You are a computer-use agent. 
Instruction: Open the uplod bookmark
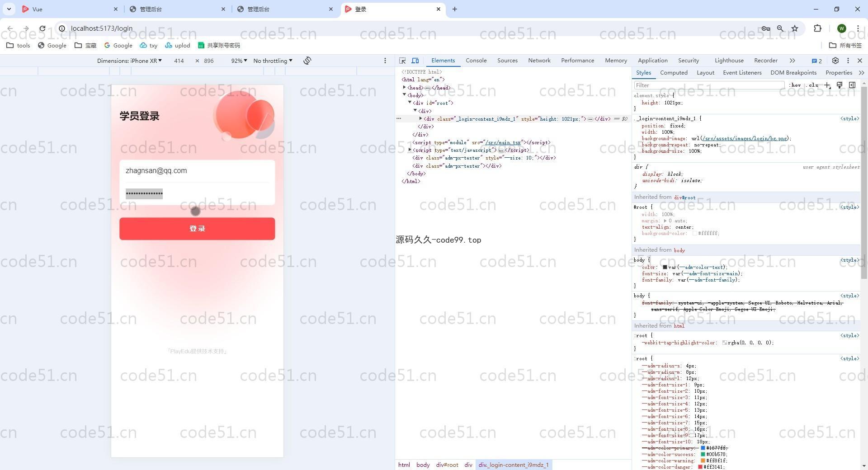click(x=178, y=45)
